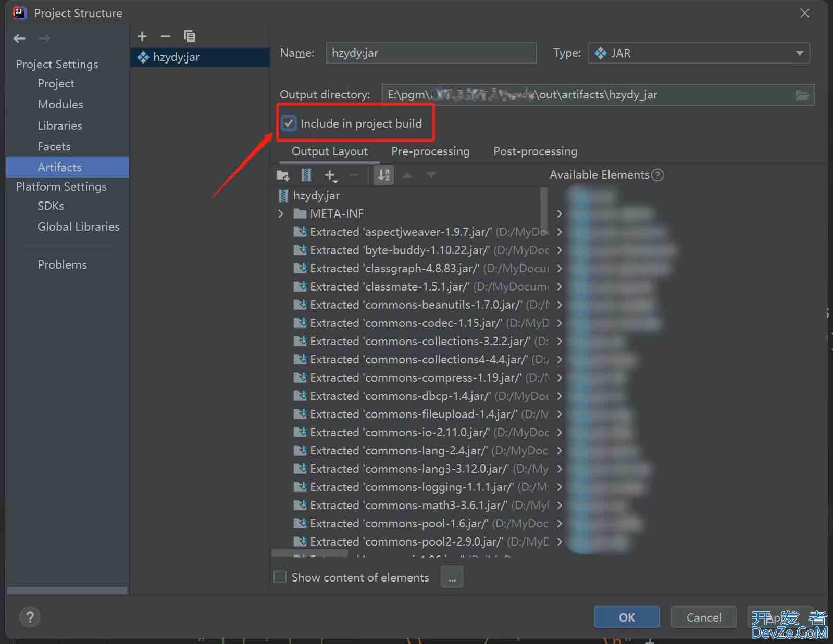Open SDKs platform settings
Screen dimensions: 833x644
point(51,206)
